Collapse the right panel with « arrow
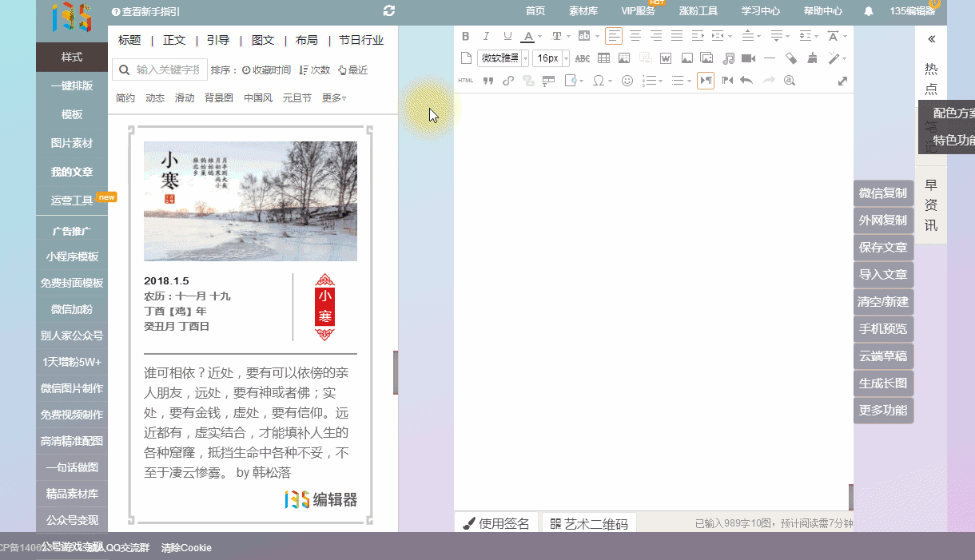Screen dimensions: 975x560 pos(931,38)
